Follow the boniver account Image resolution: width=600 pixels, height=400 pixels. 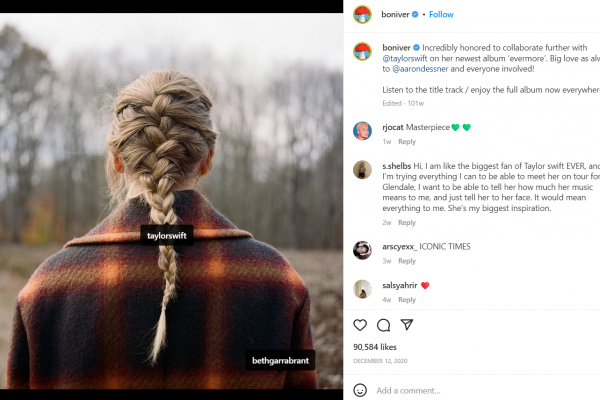click(441, 15)
